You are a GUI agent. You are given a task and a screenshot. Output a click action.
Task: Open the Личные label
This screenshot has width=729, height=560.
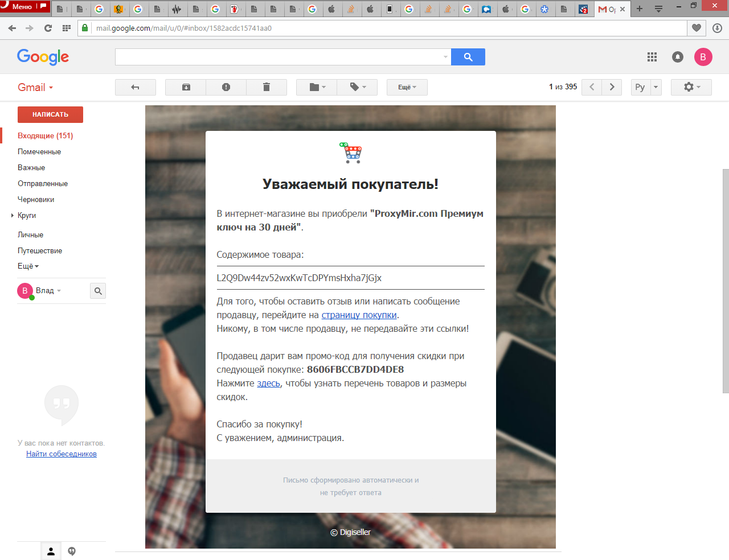[30, 234]
